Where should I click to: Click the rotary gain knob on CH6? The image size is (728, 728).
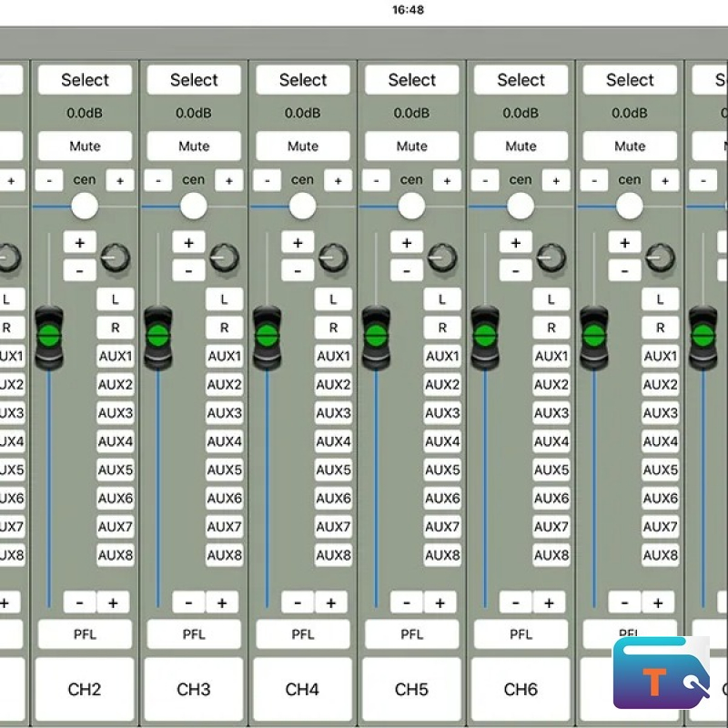(x=551, y=258)
